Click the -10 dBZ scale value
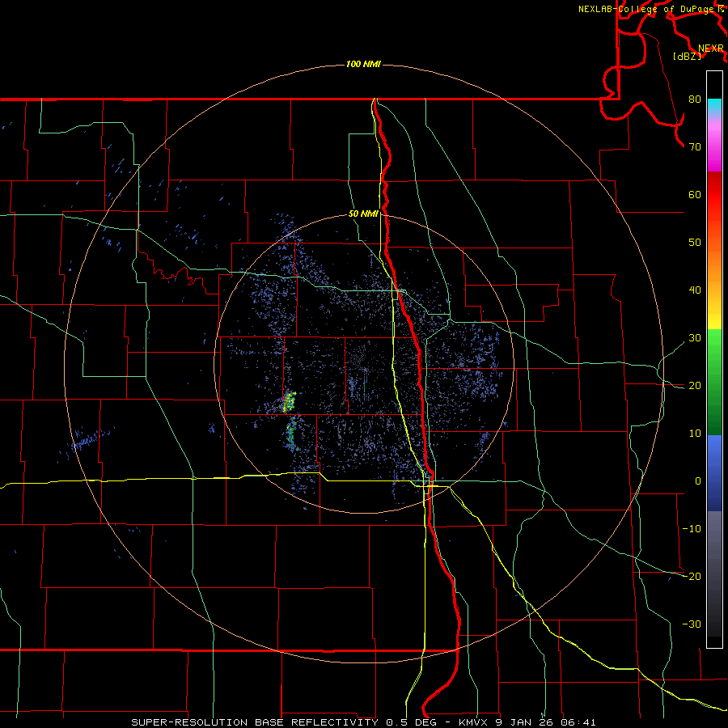728x728 pixels. [x=692, y=528]
